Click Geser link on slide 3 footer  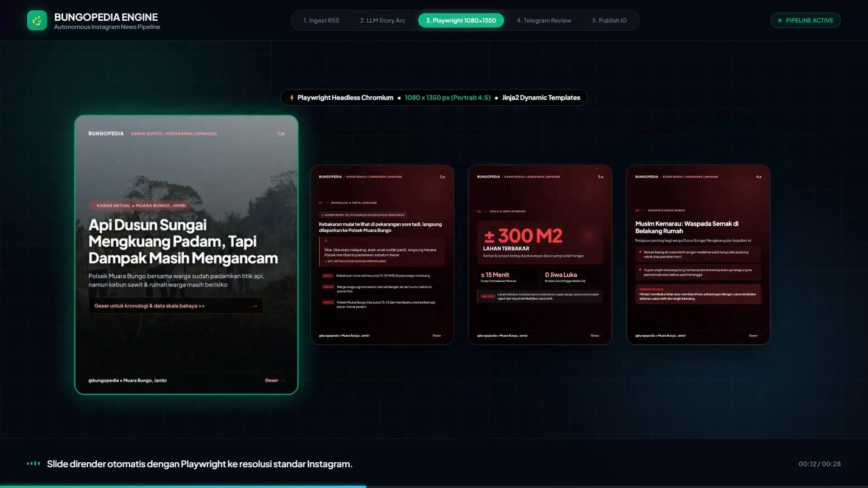click(597, 336)
